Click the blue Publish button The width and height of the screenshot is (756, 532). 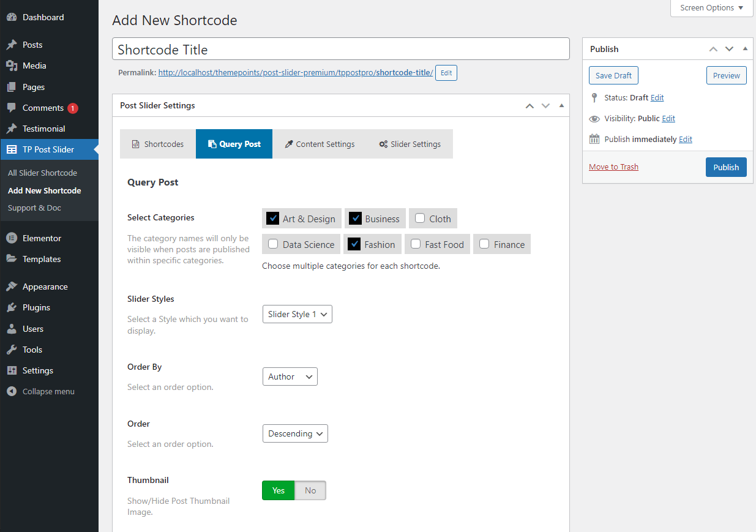click(726, 167)
